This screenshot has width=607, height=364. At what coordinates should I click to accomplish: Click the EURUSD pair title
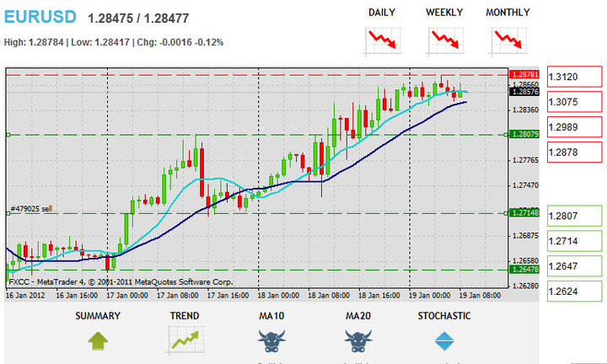coord(40,17)
